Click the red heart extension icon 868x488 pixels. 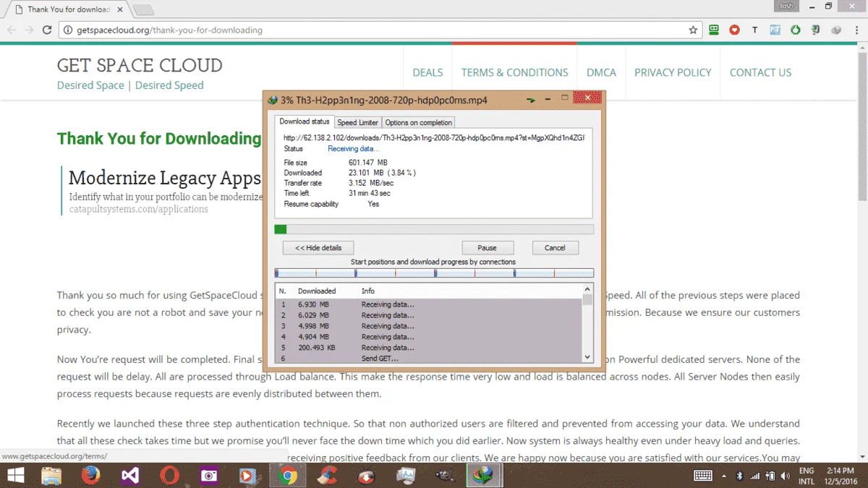735,30
